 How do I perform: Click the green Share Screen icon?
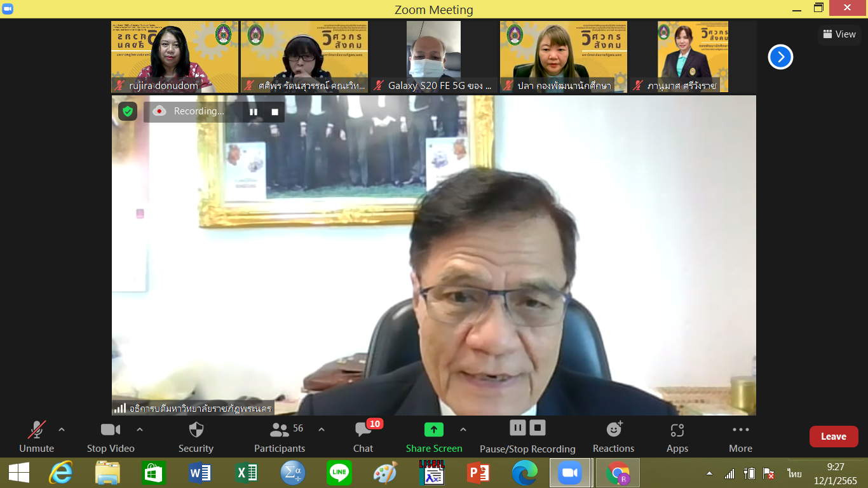pyautogui.click(x=434, y=430)
